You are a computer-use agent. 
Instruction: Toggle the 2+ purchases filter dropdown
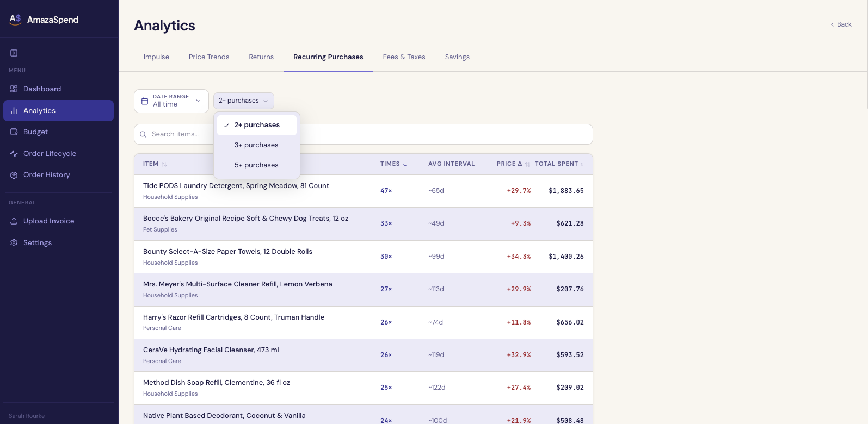[244, 101]
